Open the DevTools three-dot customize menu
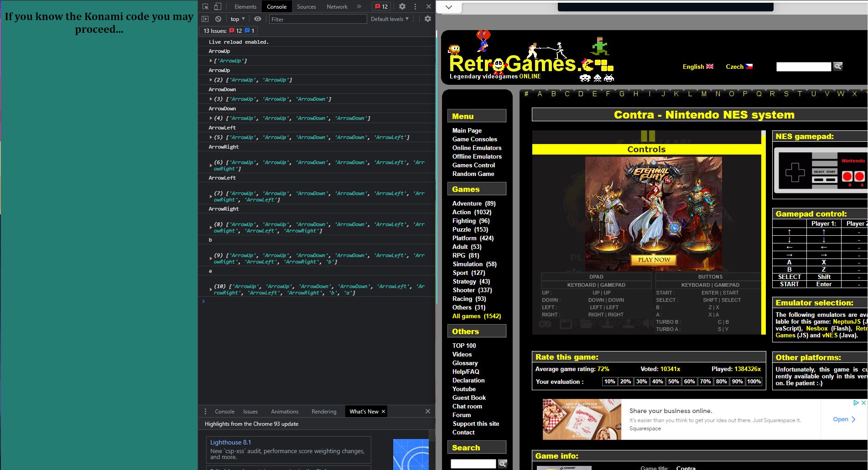 [415, 6]
